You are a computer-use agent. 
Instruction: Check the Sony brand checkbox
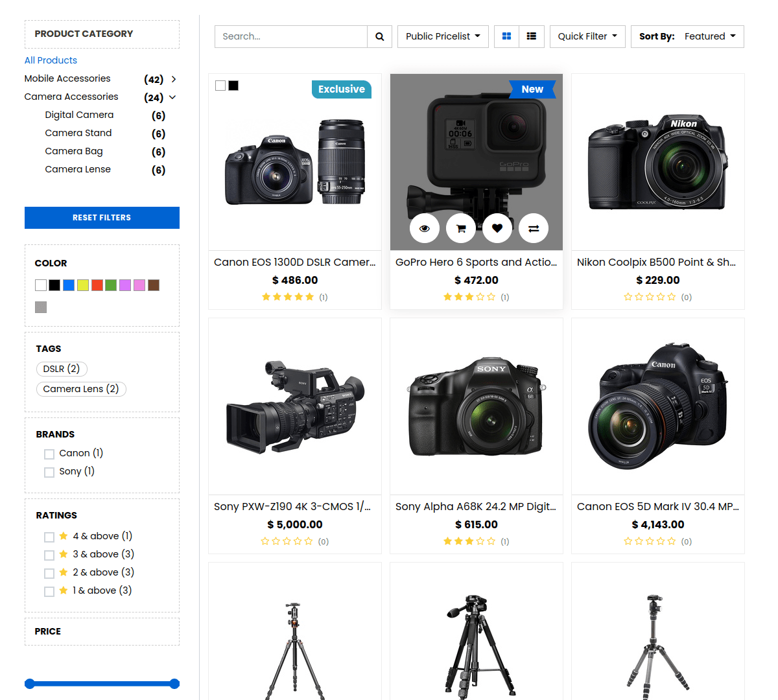pos(49,472)
